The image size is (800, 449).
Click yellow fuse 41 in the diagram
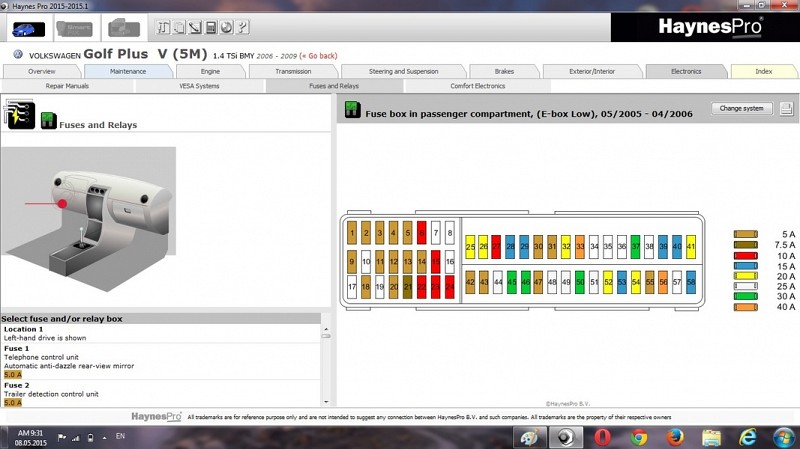(x=691, y=246)
